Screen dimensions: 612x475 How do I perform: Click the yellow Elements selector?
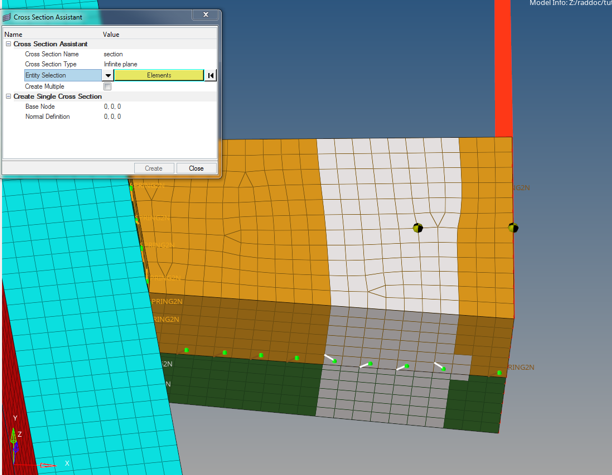(159, 75)
